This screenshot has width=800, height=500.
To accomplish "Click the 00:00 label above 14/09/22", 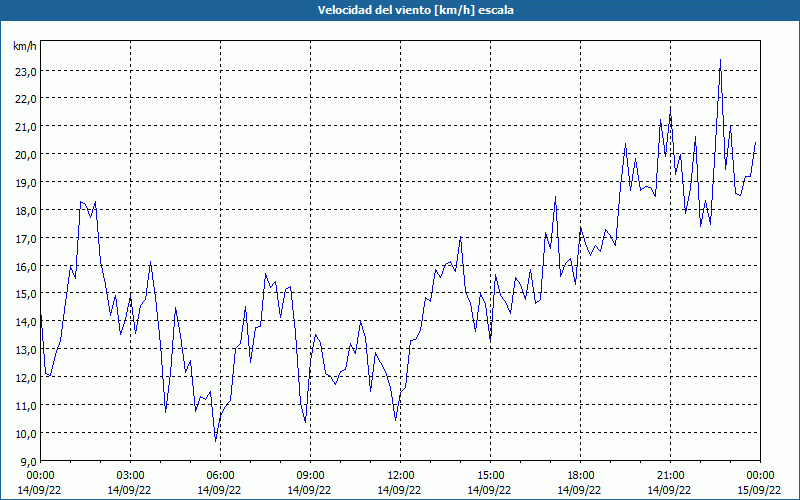I will 41,476.
